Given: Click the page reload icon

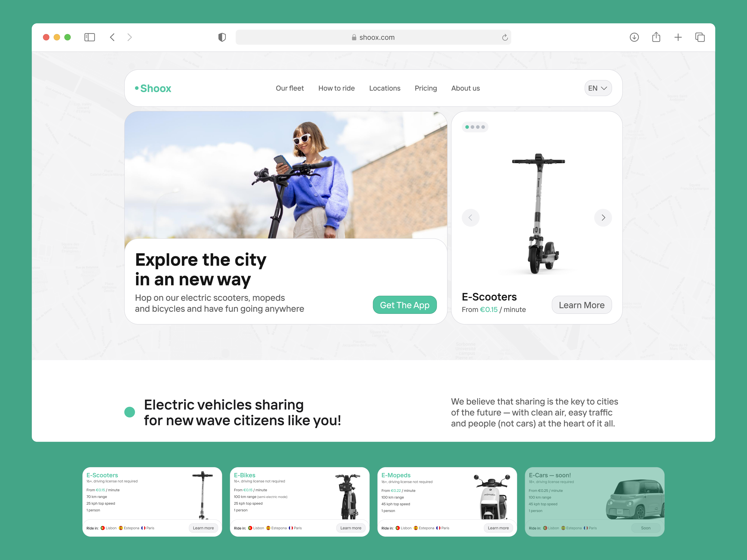Looking at the screenshot, I should [505, 37].
